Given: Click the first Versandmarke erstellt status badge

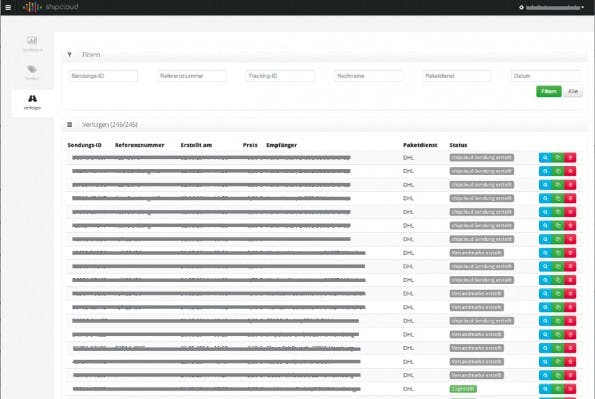Looking at the screenshot, I should click(x=477, y=253).
